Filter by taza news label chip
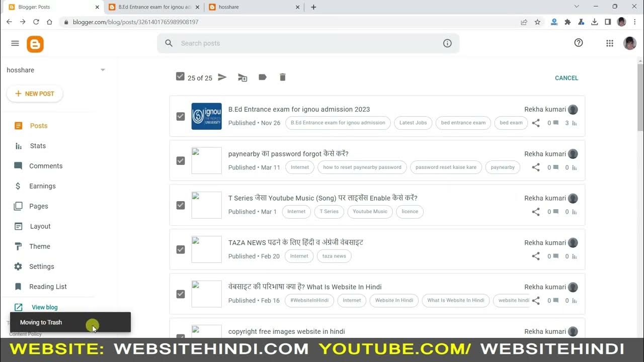The height and width of the screenshot is (362, 644). 334,256
